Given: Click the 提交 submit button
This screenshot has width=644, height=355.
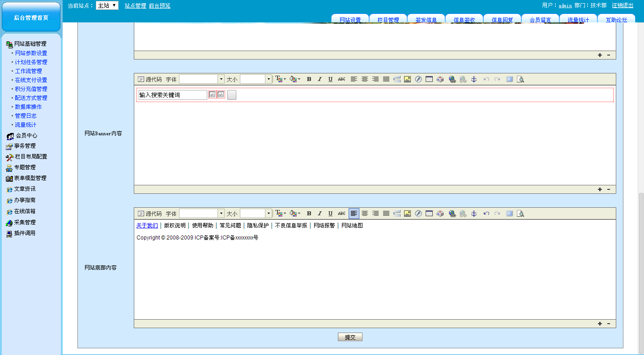Looking at the screenshot, I should tap(350, 337).
